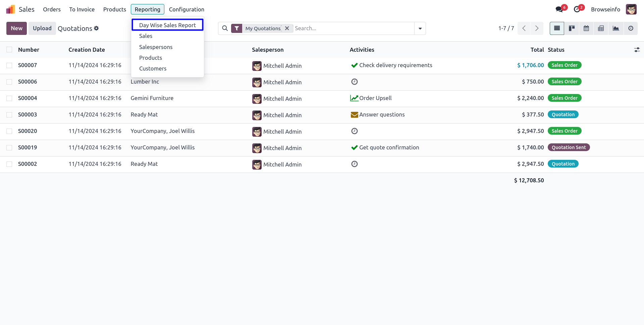
Task: Toggle the select-all header checkbox
Action: 9,50
